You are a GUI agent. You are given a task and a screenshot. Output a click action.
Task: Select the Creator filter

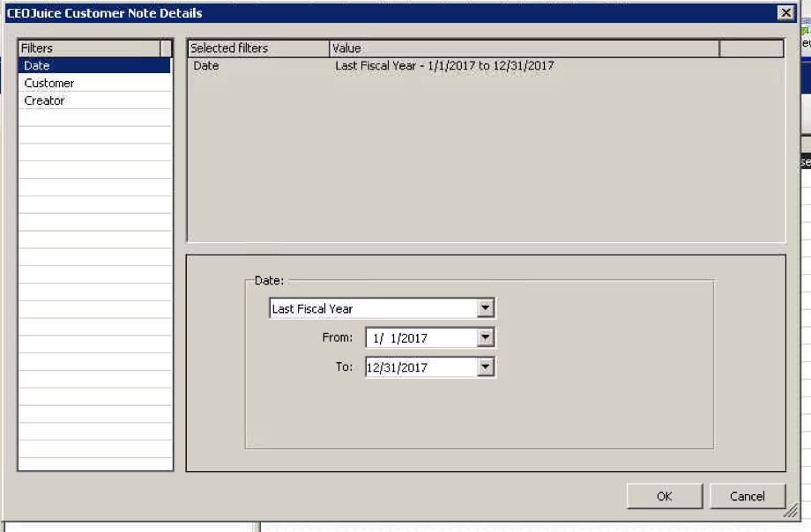tap(94, 100)
